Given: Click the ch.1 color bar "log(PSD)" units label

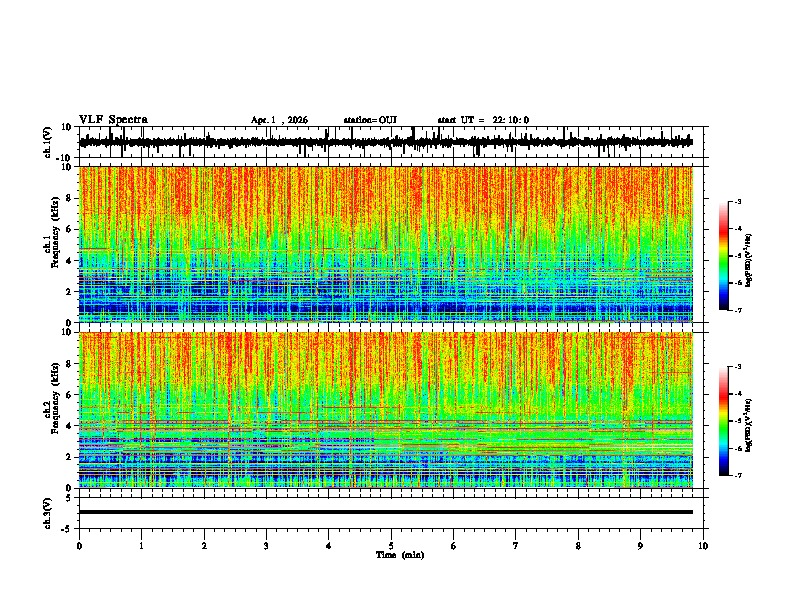Looking at the screenshot, I should [749, 260].
